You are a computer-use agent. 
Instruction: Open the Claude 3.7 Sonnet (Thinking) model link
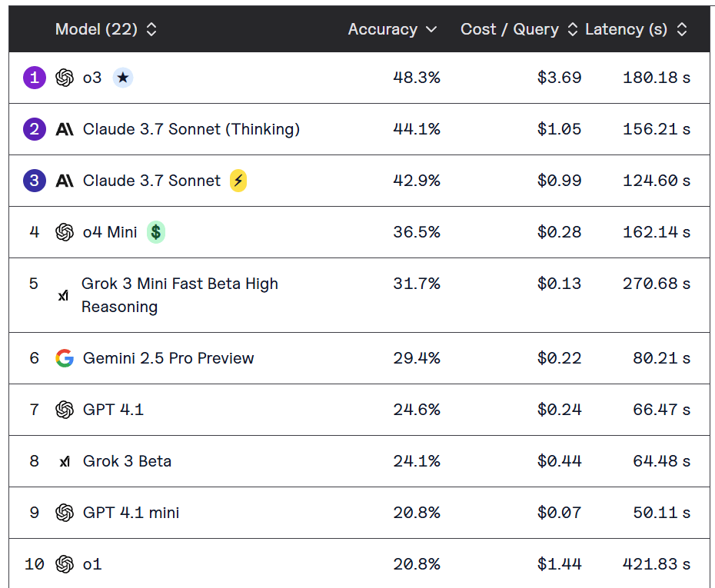click(191, 129)
